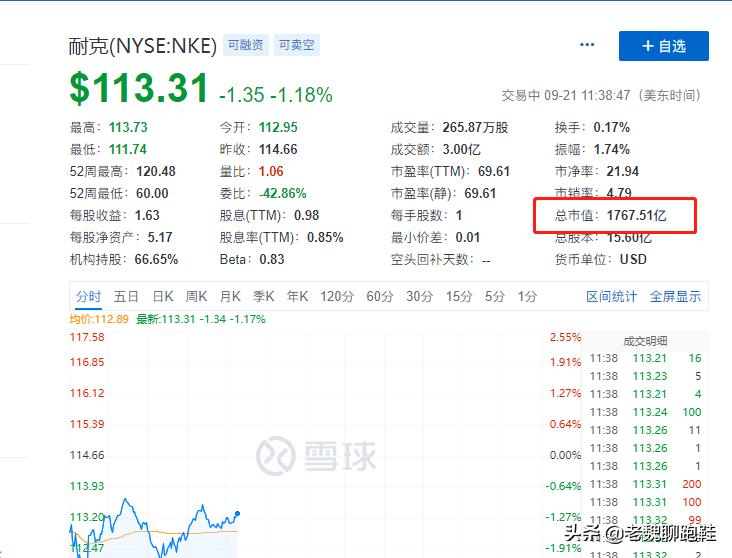Open 全屏显示 fullscreen chart link
The height and width of the screenshot is (558, 732).
pos(675,296)
